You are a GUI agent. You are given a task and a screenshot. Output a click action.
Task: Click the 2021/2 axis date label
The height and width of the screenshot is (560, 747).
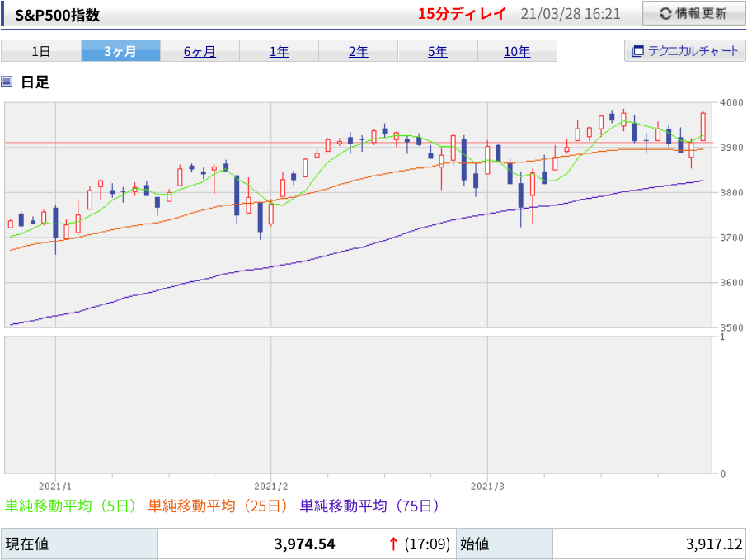tap(271, 487)
